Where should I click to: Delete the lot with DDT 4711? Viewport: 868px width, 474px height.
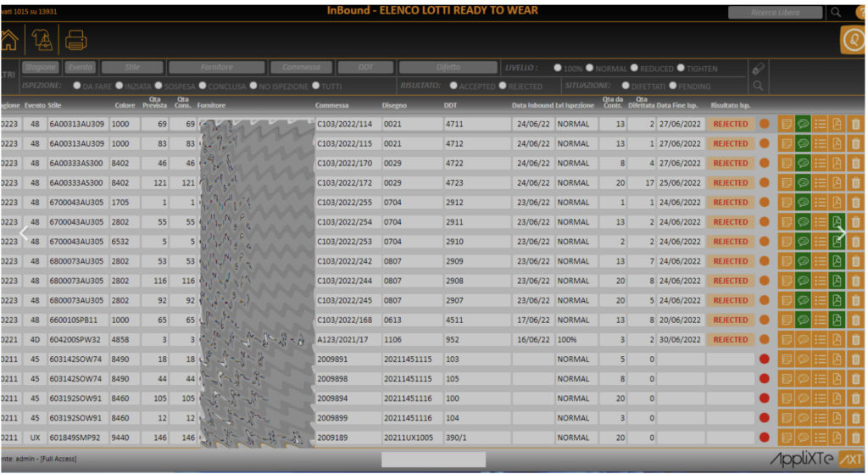[855, 124]
